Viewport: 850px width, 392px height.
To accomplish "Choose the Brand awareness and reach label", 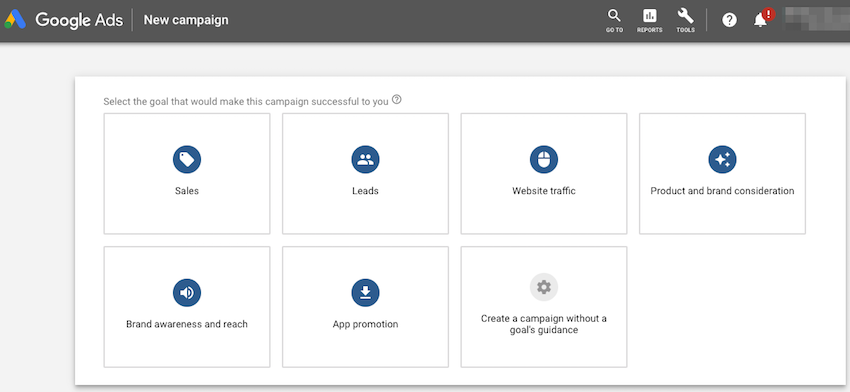I will pyautogui.click(x=187, y=324).
